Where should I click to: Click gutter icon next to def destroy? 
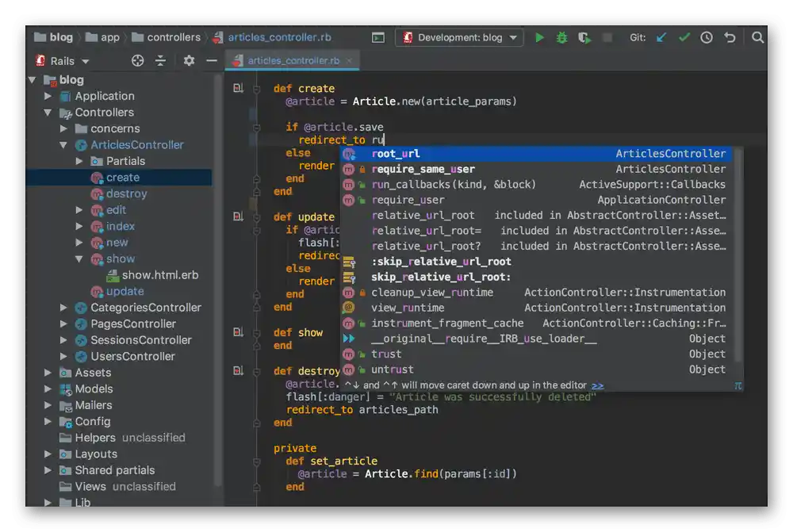click(x=238, y=371)
